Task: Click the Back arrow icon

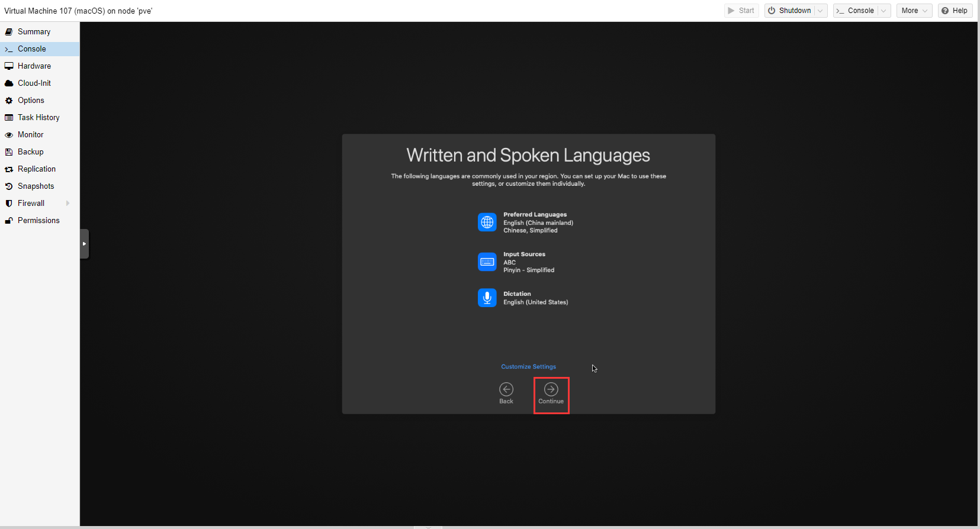Action: tap(506, 389)
